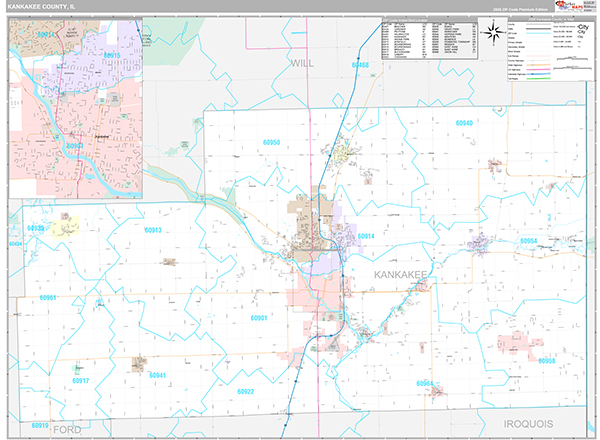Select ZIP code label 60958
The width and height of the screenshot is (600, 440).
pos(546,360)
